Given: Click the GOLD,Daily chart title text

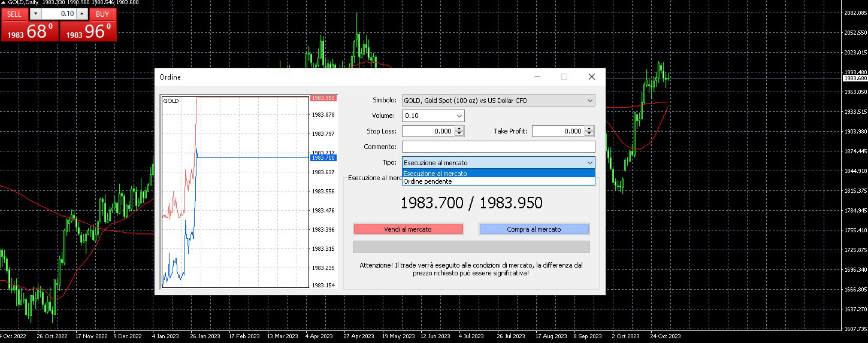Looking at the screenshot, I should tap(23, 3).
